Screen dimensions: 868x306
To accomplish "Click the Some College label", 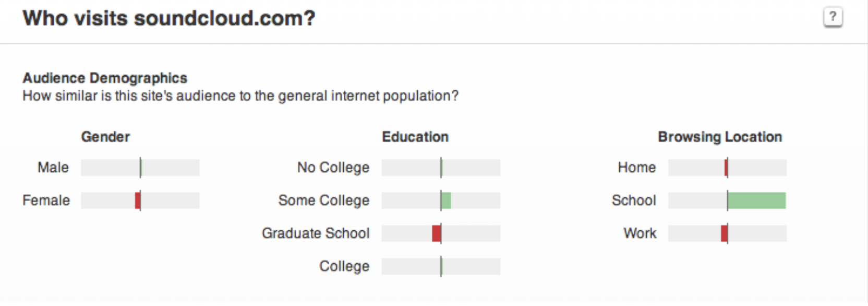I will (323, 201).
